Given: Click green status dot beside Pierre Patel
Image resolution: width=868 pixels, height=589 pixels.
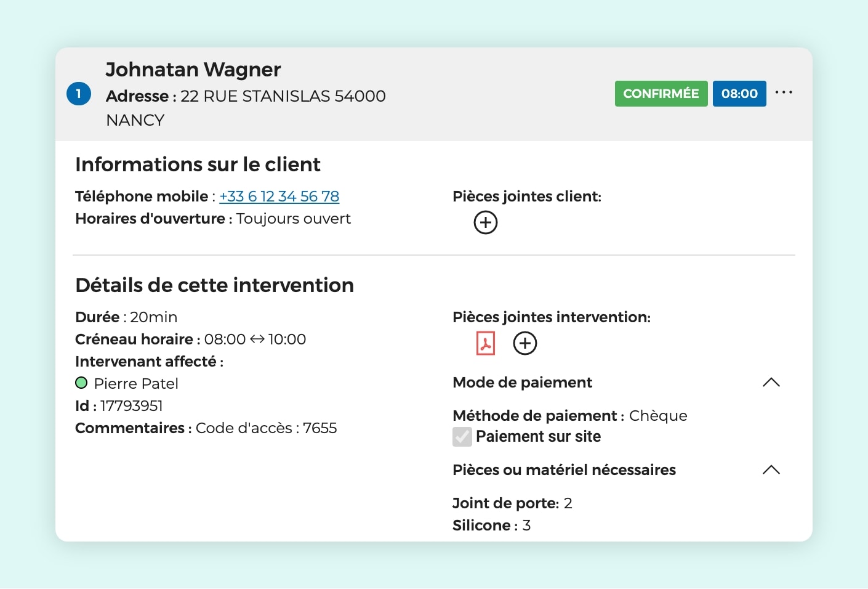Looking at the screenshot, I should coord(81,383).
